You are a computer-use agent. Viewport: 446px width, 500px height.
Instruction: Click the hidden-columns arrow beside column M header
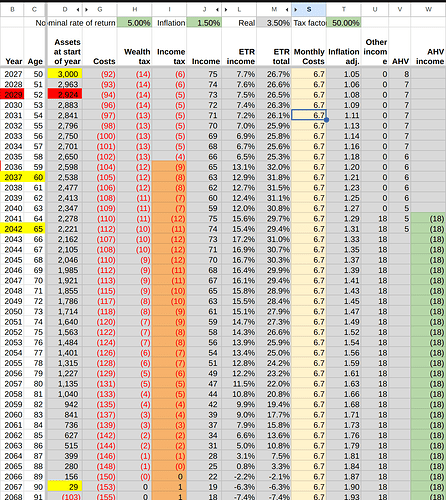click(287, 10)
